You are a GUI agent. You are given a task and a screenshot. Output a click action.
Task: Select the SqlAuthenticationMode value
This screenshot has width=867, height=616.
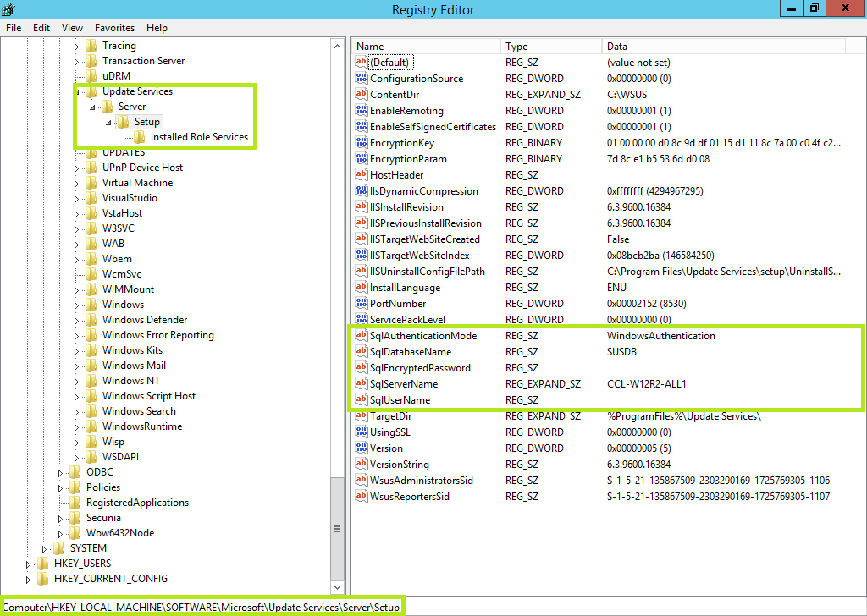423,335
